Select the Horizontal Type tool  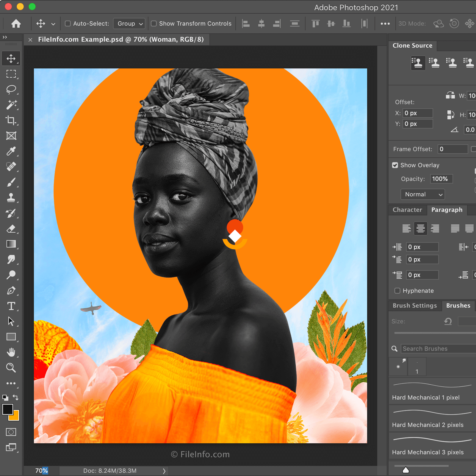[11, 306]
